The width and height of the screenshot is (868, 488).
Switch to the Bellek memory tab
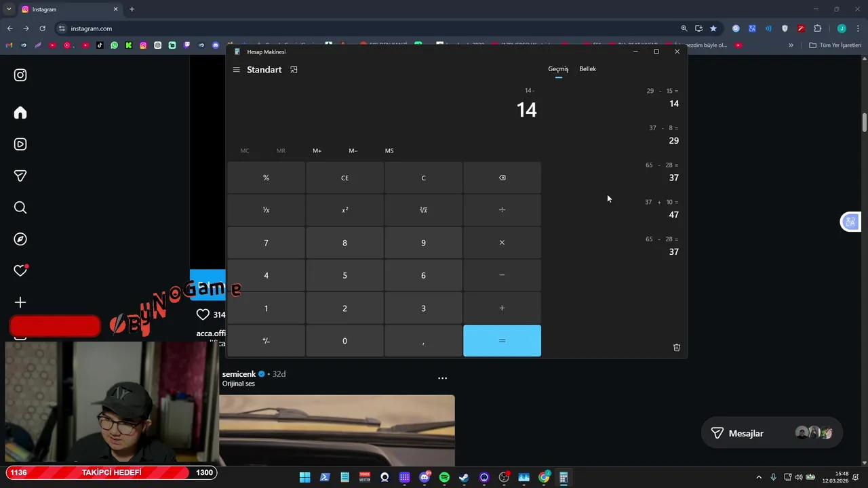(x=587, y=69)
